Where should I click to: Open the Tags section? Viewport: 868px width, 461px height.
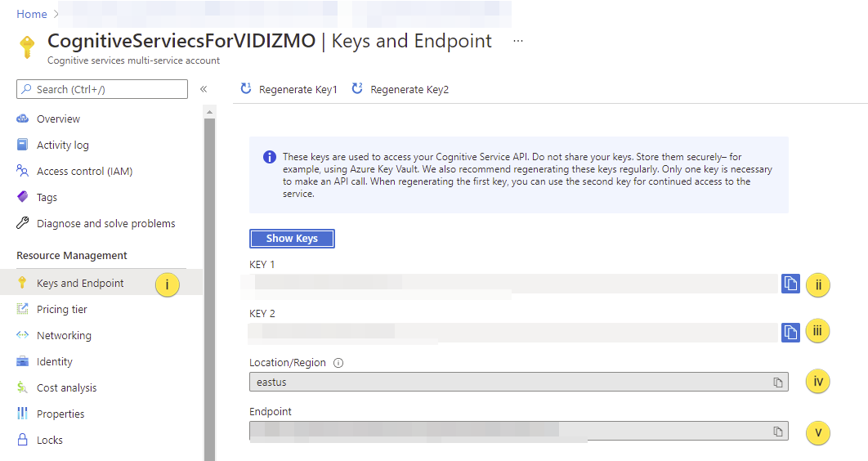coord(47,197)
